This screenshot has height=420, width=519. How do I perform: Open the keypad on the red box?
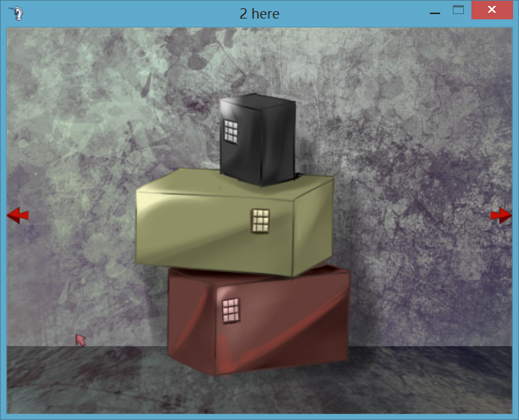click(x=231, y=311)
